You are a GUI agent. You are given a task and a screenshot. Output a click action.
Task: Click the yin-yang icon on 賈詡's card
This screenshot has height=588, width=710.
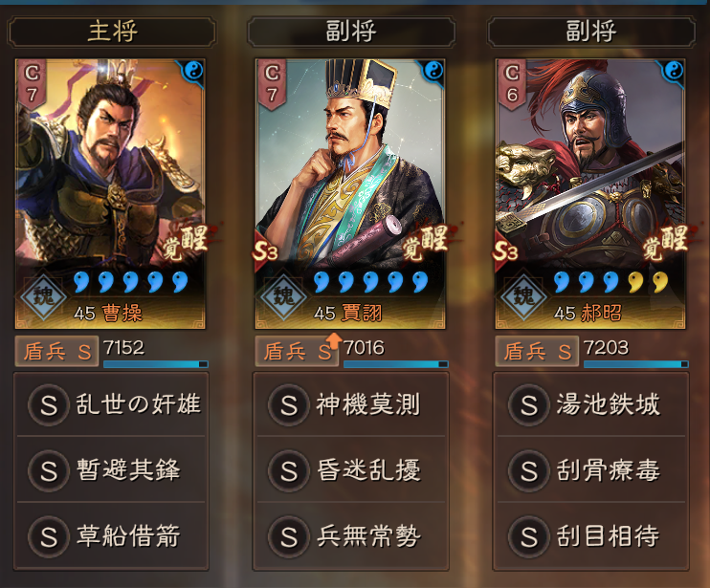pos(434,71)
